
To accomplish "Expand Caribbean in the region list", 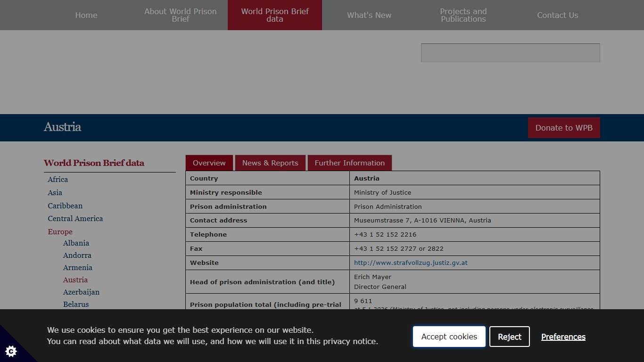I will tap(65, 206).
